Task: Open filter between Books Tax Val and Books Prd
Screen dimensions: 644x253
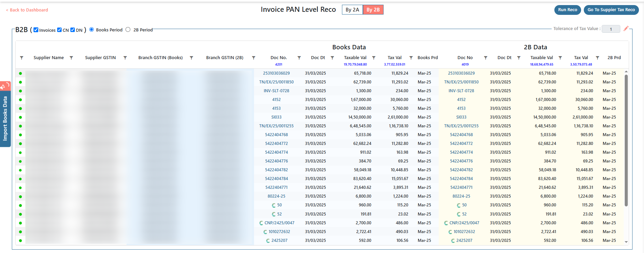Action: click(411, 58)
